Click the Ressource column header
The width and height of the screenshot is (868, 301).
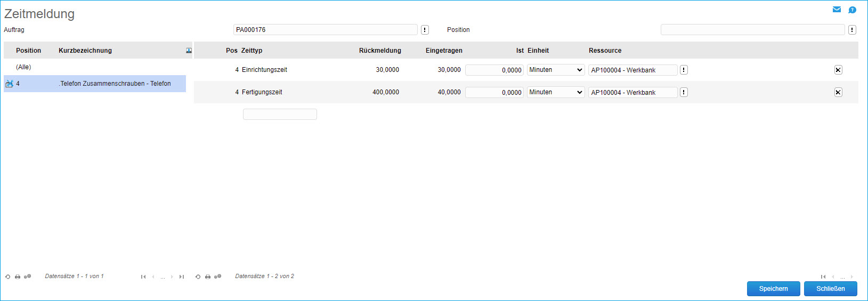605,51
